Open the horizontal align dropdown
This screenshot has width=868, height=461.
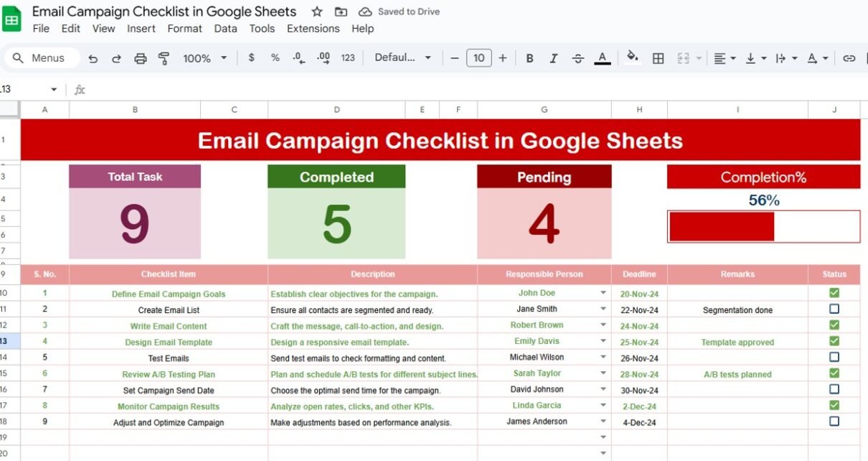click(x=725, y=58)
